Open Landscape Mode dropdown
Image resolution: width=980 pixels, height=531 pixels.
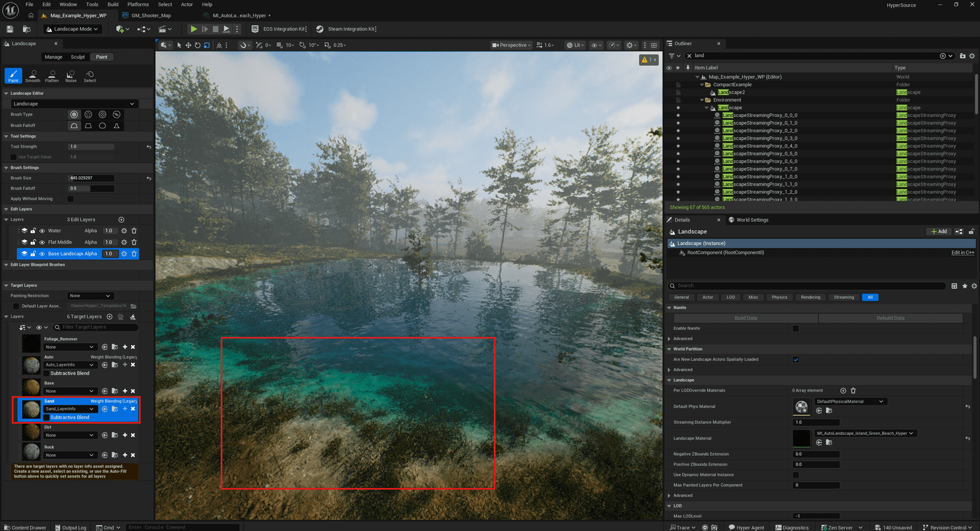(72, 29)
